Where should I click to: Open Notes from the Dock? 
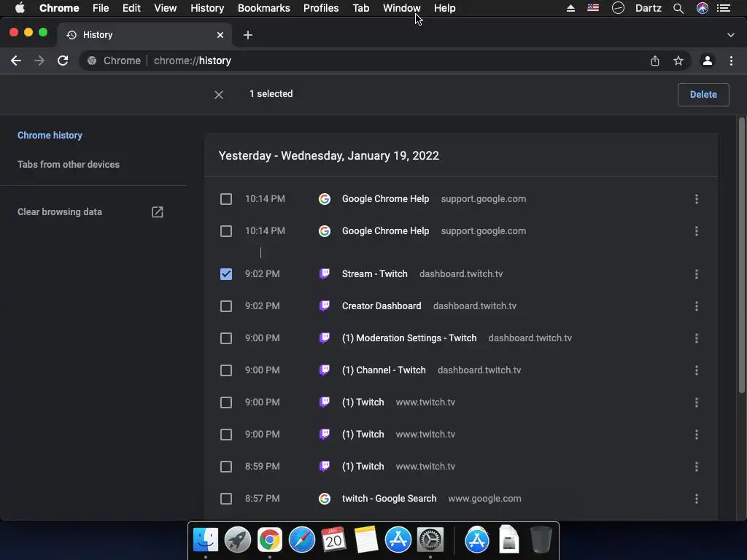[x=366, y=540]
